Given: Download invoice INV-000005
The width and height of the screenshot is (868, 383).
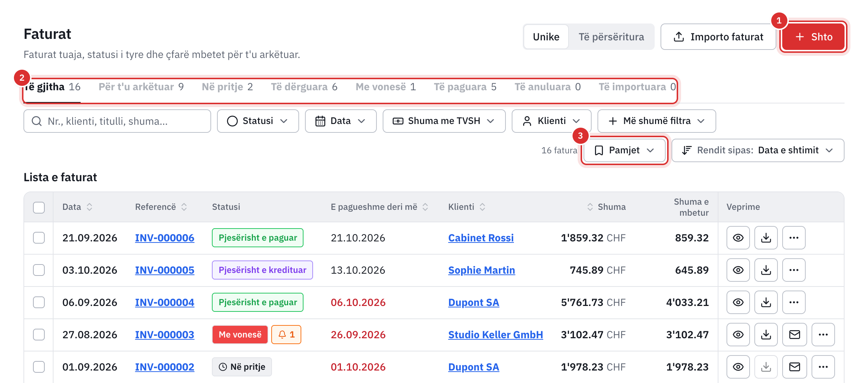Looking at the screenshot, I should tap(766, 270).
